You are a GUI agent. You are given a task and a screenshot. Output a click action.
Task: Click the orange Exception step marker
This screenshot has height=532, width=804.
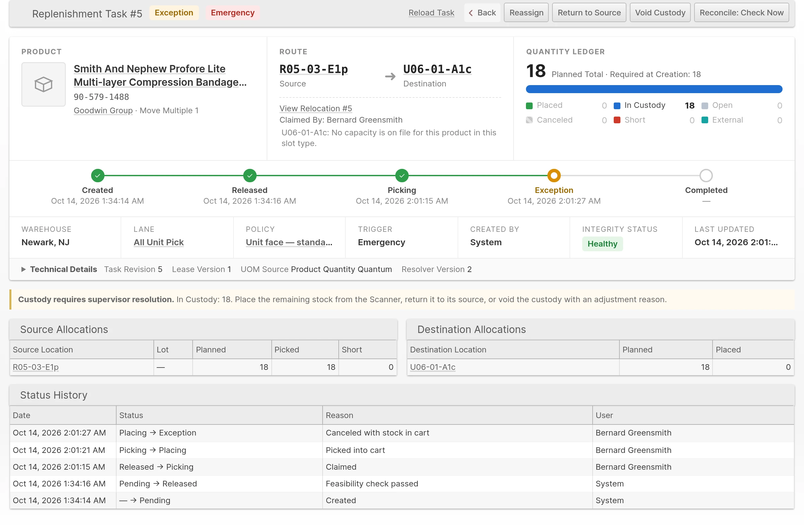pyautogui.click(x=554, y=176)
